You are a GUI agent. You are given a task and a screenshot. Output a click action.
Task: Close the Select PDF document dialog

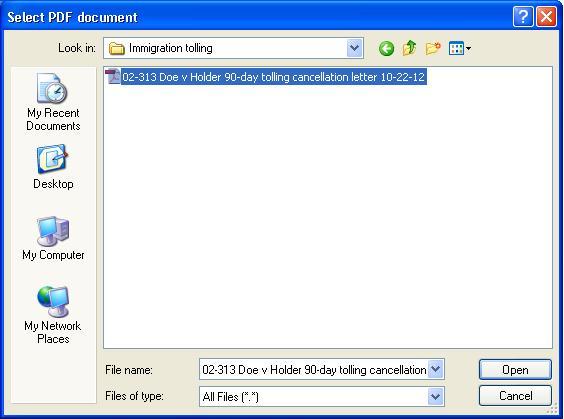click(546, 17)
